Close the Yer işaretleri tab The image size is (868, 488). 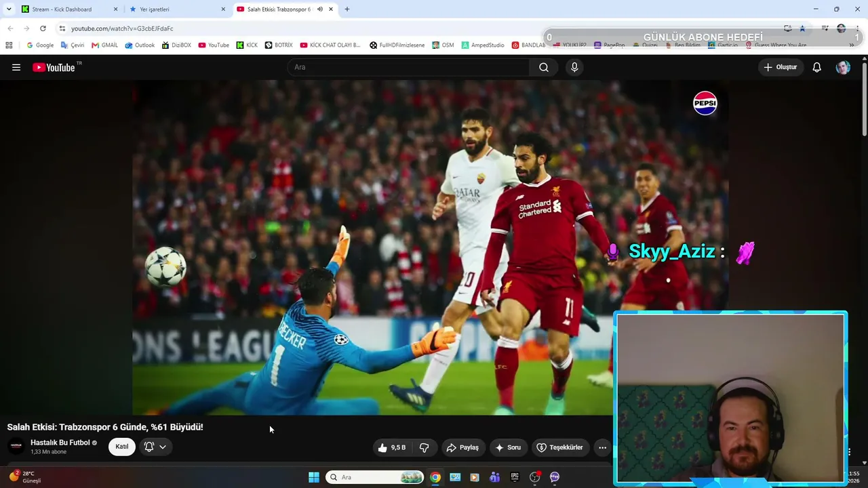(223, 9)
